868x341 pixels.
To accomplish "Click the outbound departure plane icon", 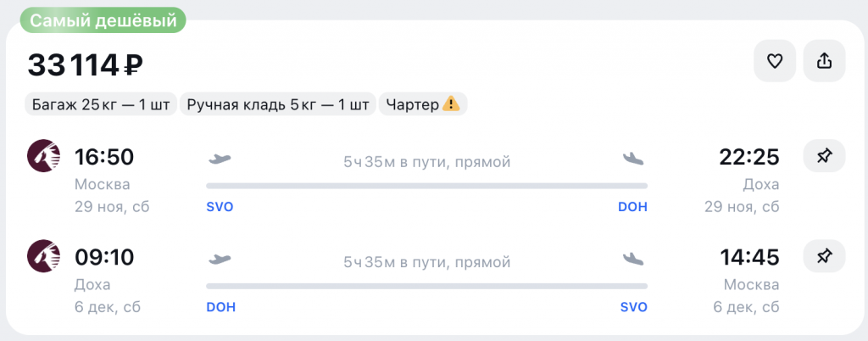I will 220,158.
